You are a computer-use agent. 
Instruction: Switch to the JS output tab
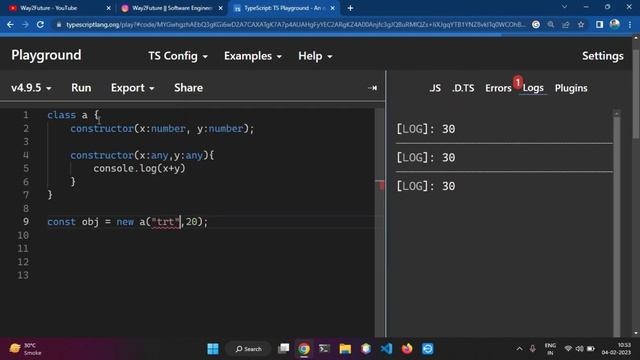click(435, 88)
